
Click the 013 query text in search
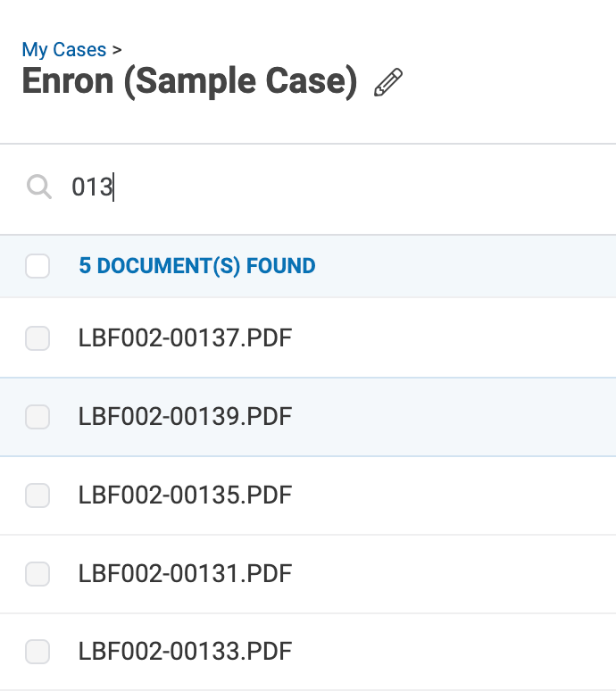92,187
